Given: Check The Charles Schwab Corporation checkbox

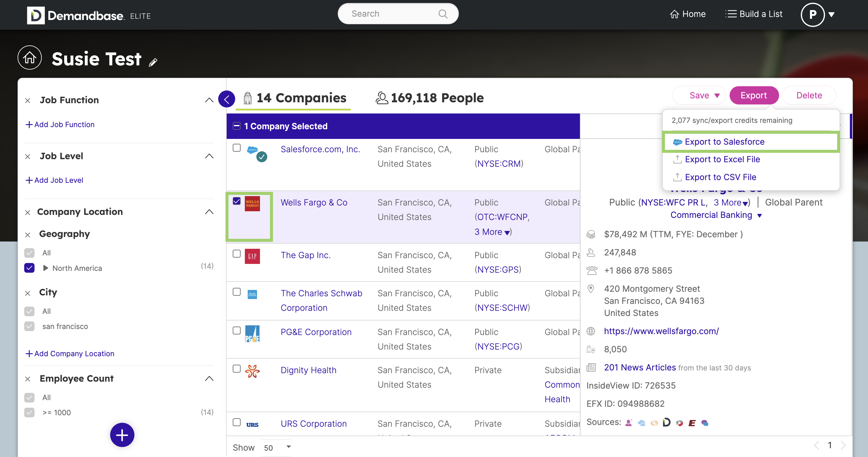Looking at the screenshot, I should [x=237, y=292].
